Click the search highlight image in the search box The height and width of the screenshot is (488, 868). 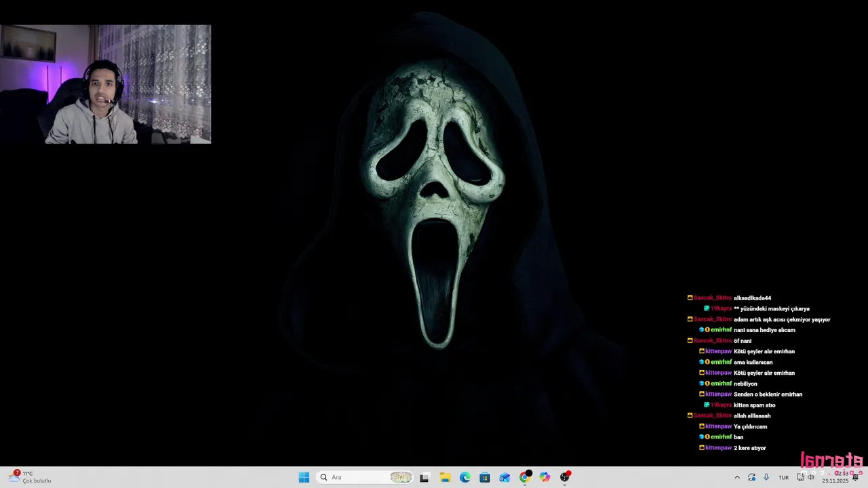tap(401, 477)
